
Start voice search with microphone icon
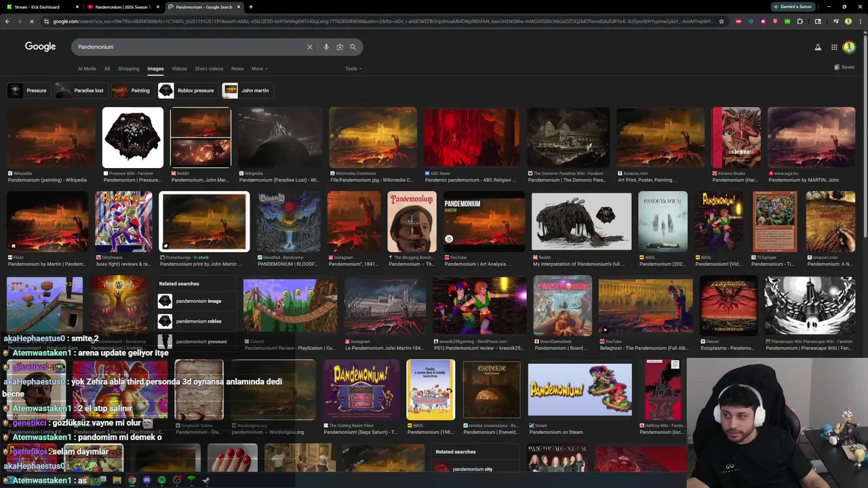(x=326, y=47)
